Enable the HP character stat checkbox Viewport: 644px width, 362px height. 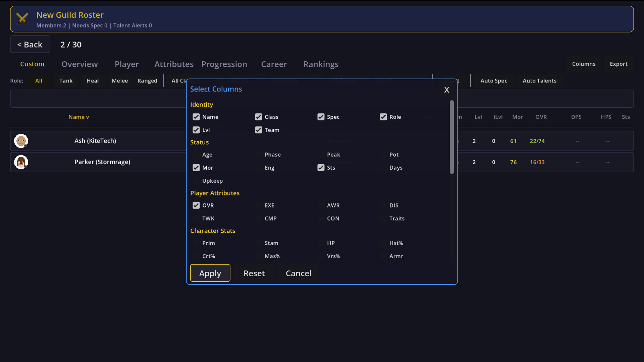tap(321, 243)
